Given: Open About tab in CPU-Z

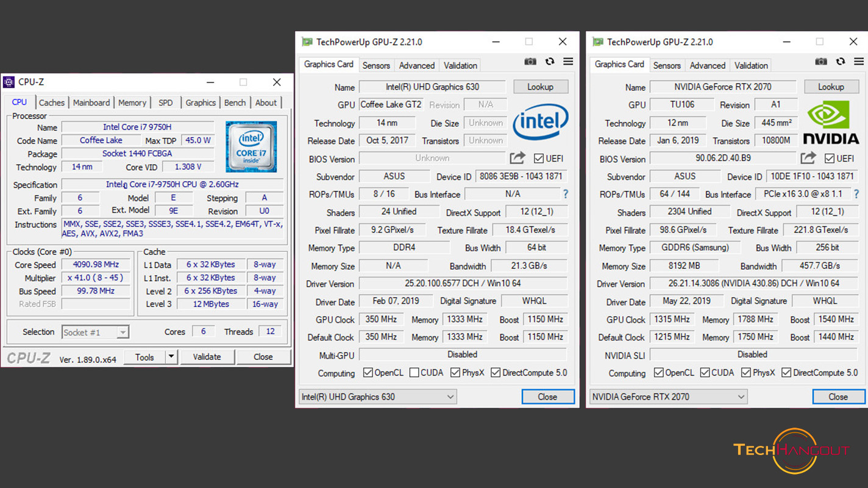Looking at the screenshot, I should click(266, 102).
